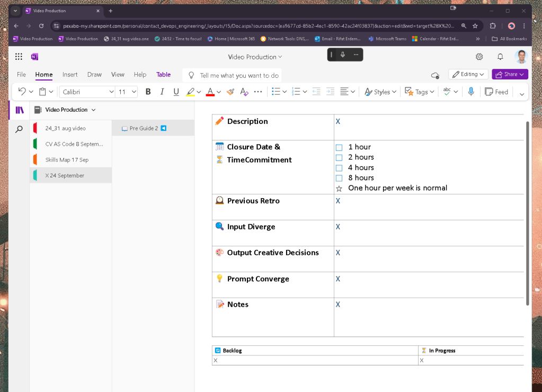Open the Skills Map 17 Sep section
This screenshot has height=392, width=542.
point(71,159)
